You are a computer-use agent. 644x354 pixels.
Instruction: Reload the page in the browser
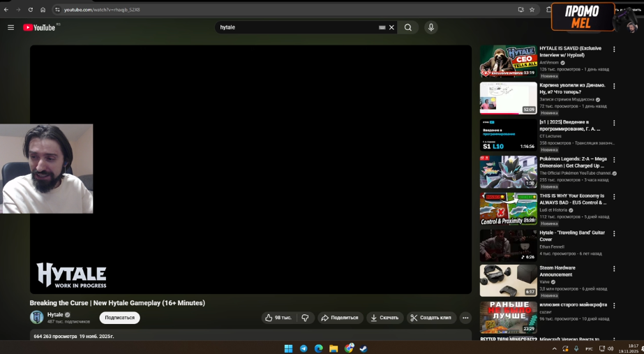31,10
